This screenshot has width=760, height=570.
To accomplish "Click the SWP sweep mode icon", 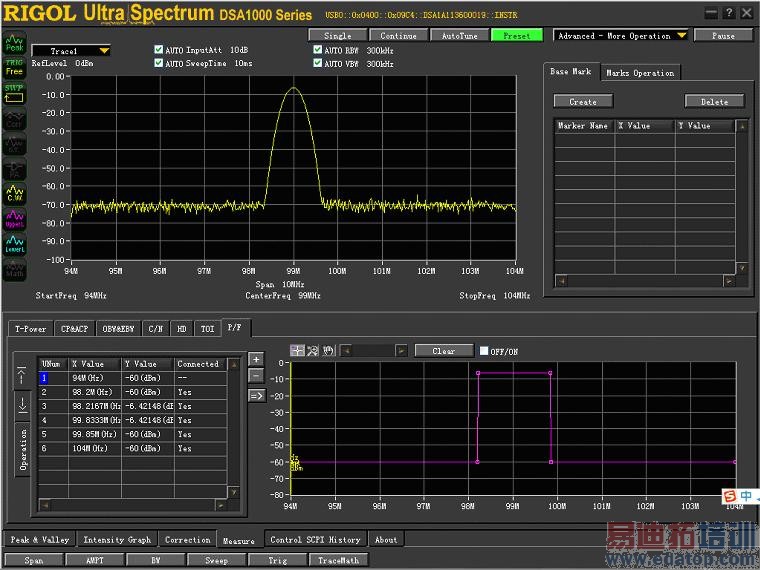I will (x=14, y=92).
